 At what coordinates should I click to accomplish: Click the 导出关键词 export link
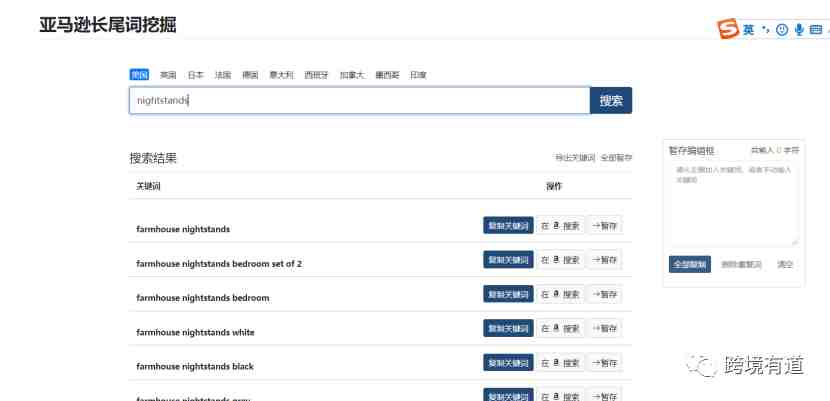[575, 158]
